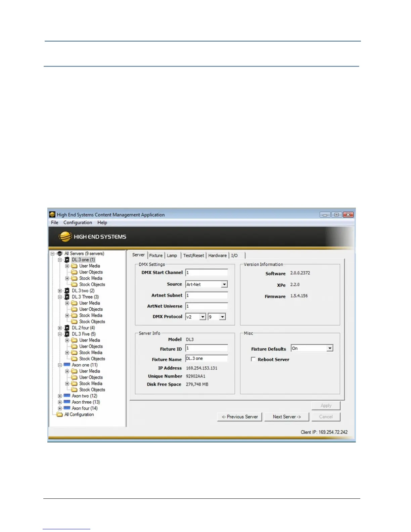The image size is (411, 532).
Task: Click the Next Server button
Action: [x=286, y=417]
